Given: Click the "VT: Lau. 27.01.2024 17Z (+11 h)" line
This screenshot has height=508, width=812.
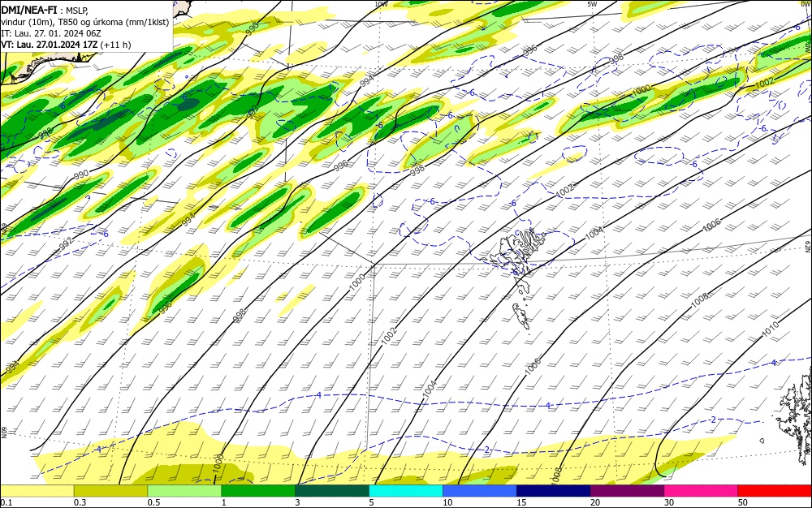Looking at the screenshot, I should pos(66,45).
